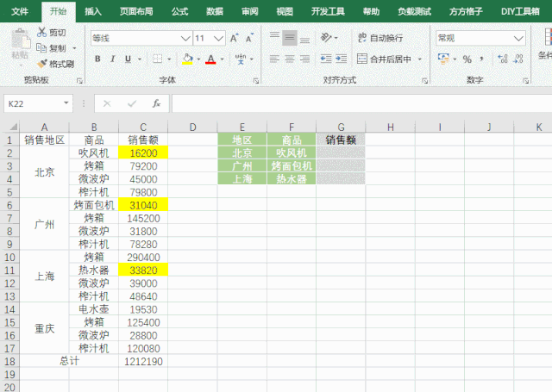Apply red font color A
The width and height of the screenshot is (552, 392).
[x=210, y=59]
